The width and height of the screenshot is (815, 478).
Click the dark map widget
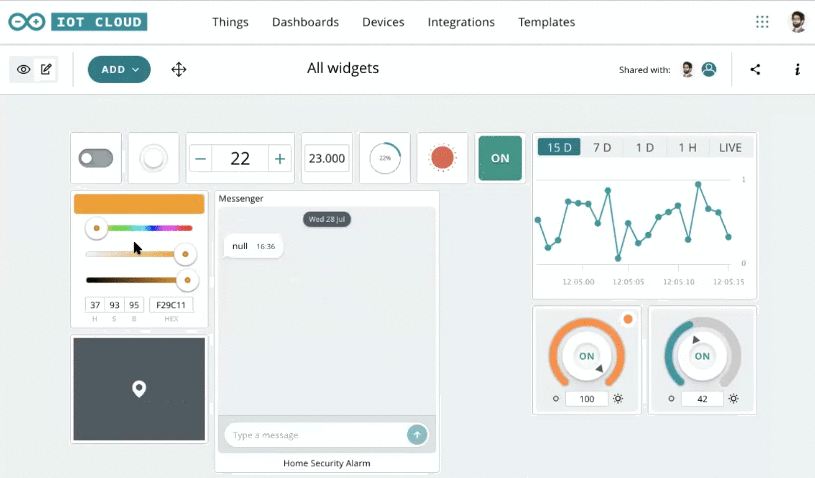pos(139,389)
